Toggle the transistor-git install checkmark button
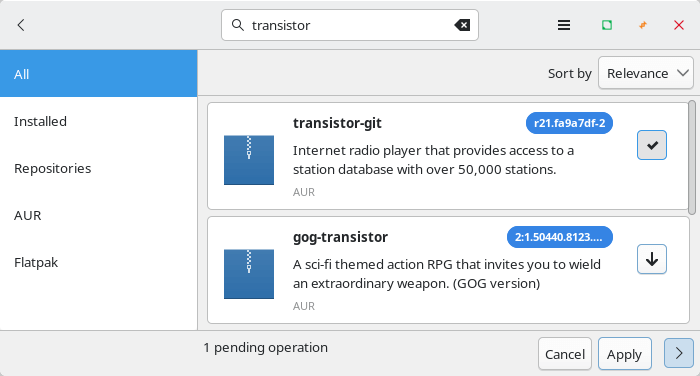The image size is (700, 376). coord(652,145)
